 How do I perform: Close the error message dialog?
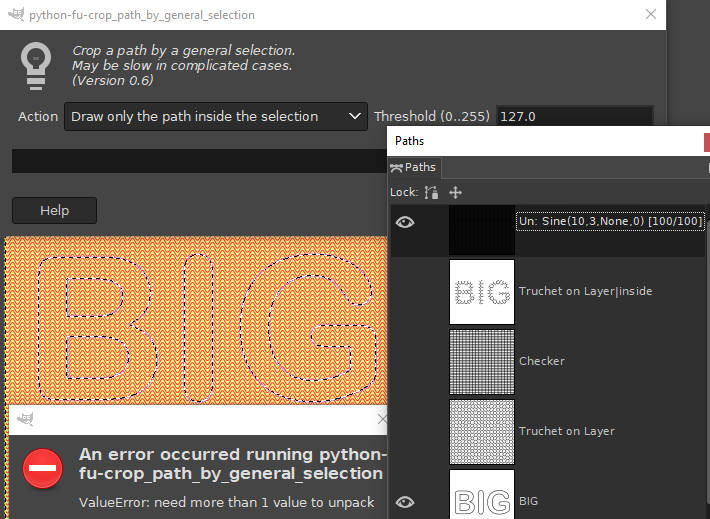click(381, 420)
